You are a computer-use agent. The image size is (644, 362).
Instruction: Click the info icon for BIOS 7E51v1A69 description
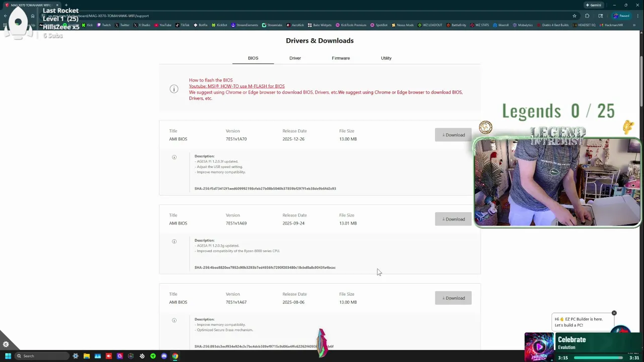174,241
